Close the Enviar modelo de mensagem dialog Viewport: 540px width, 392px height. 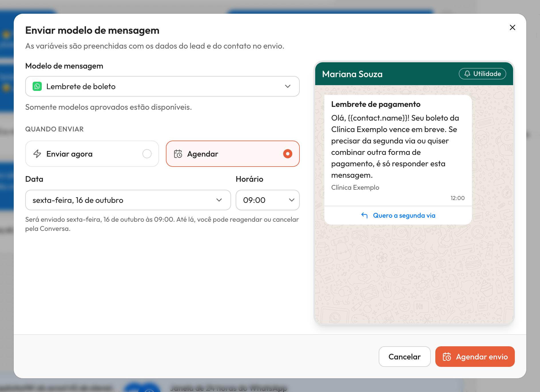click(x=512, y=27)
